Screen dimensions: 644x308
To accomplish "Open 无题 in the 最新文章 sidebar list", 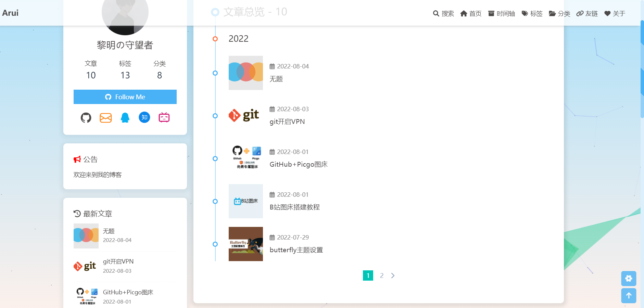I will tap(109, 231).
